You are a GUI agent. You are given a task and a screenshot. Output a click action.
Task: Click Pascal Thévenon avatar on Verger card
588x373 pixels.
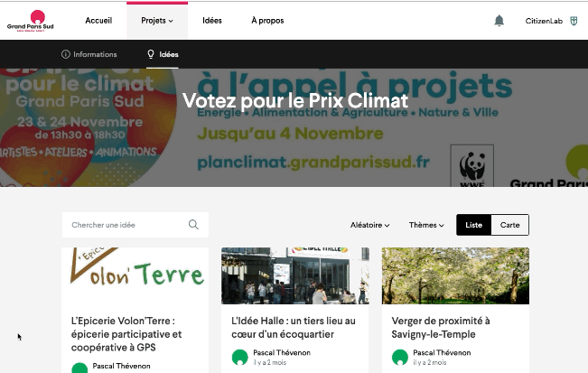pos(400,358)
